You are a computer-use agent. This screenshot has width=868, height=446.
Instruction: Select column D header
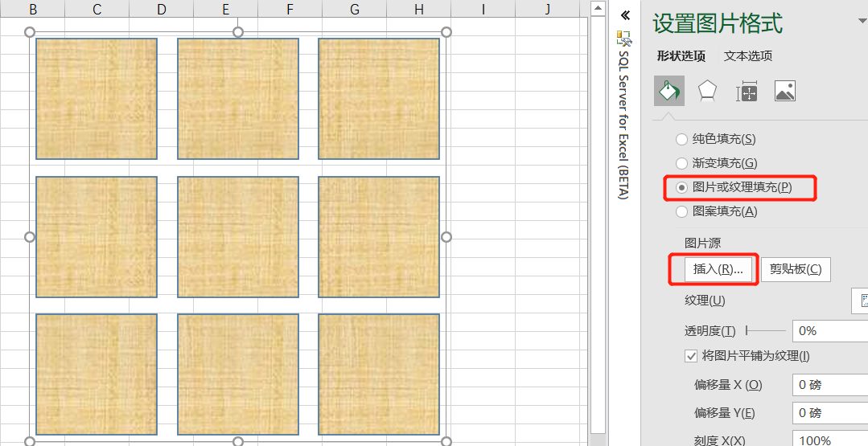click(161, 9)
